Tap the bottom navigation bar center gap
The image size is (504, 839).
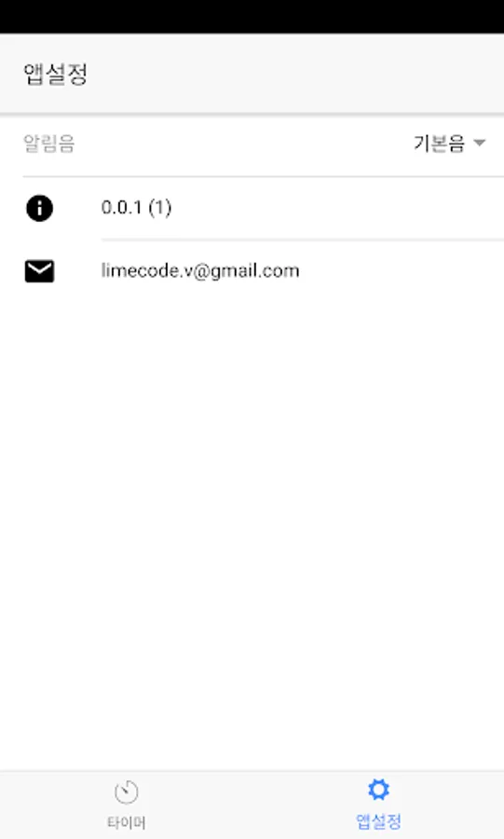(252, 805)
